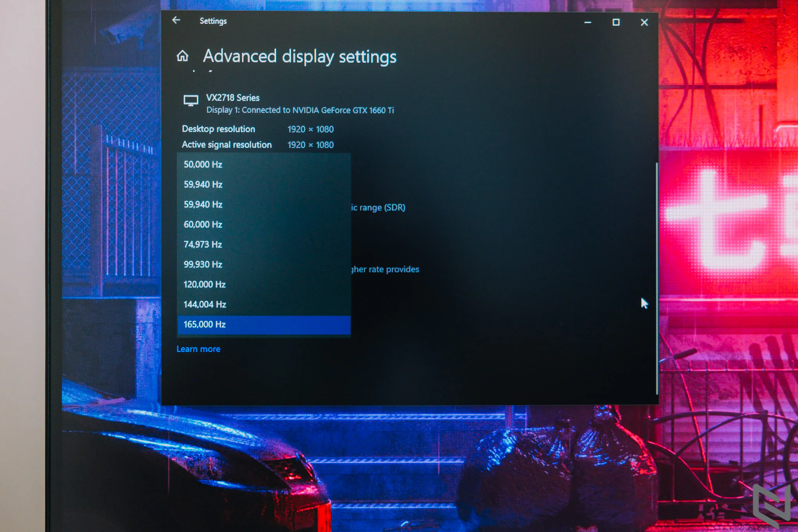Screen dimensions: 798x532
Task: Click Display 1 NVIDIA GeForce GTX 1660 Ti text
Action: pos(300,110)
